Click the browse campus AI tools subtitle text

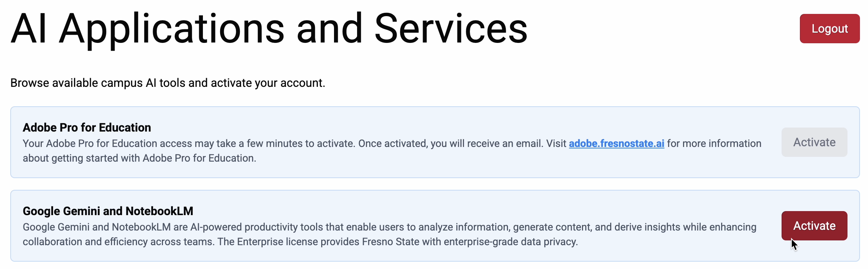click(x=167, y=82)
